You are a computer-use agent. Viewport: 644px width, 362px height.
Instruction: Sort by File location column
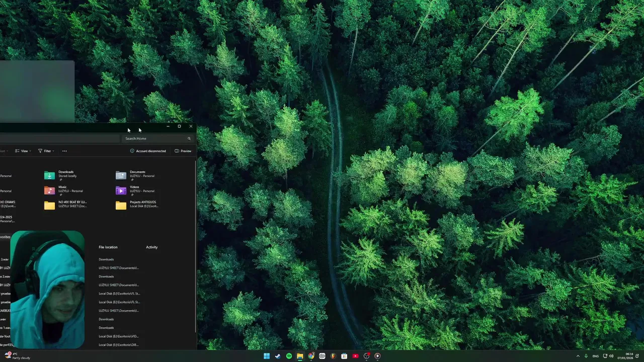pyautogui.click(x=108, y=247)
